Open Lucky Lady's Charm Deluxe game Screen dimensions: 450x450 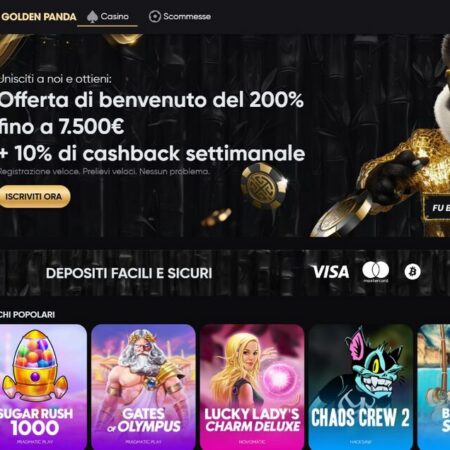point(252,387)
